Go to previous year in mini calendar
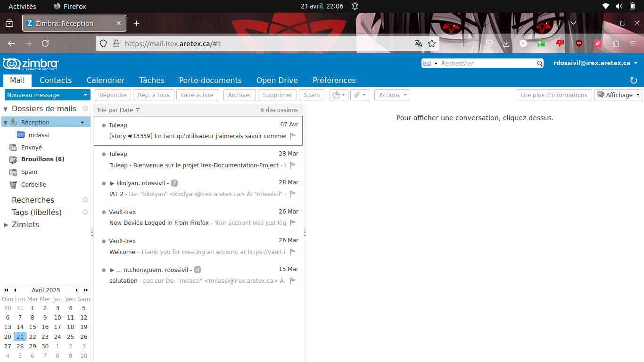644x362 pixels. coord(6,290)
